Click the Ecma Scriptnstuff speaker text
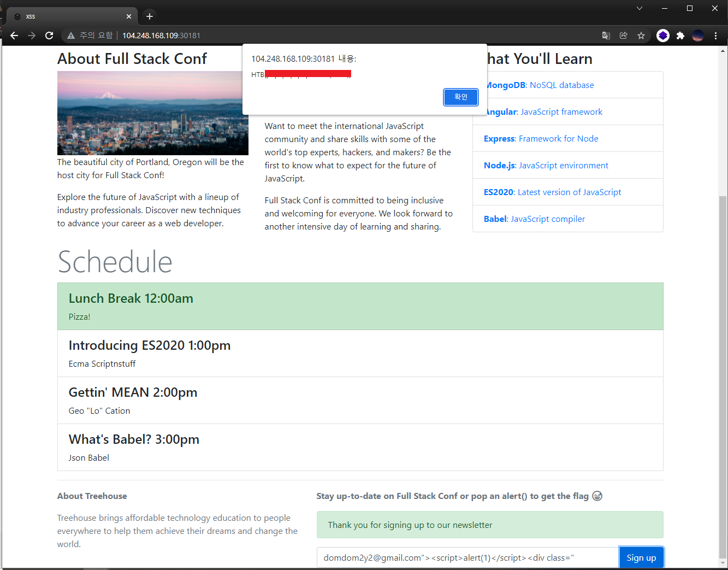728x570 pixels. coord(102,364)
